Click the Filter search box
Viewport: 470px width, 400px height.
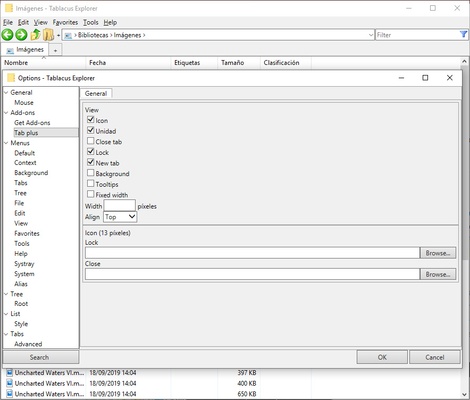tap(417, 35)
